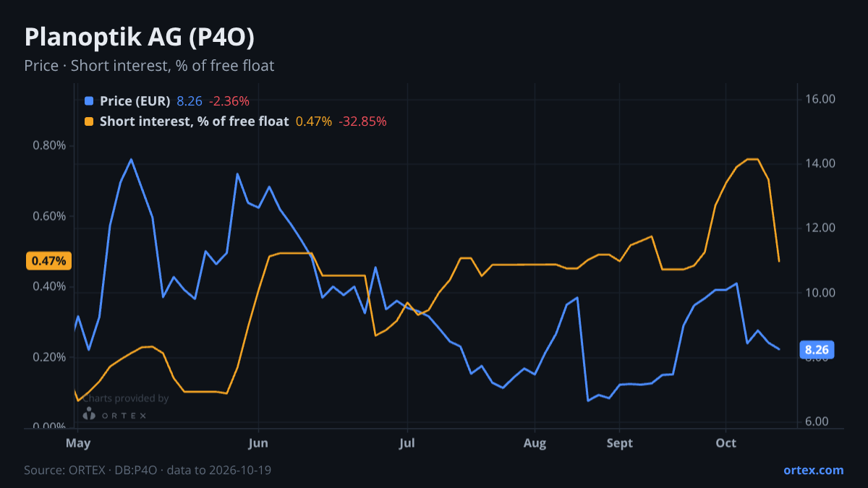Click the 14.00 right axis label
This screenshot has width=868, height=488.
click(x=820, y=163)
